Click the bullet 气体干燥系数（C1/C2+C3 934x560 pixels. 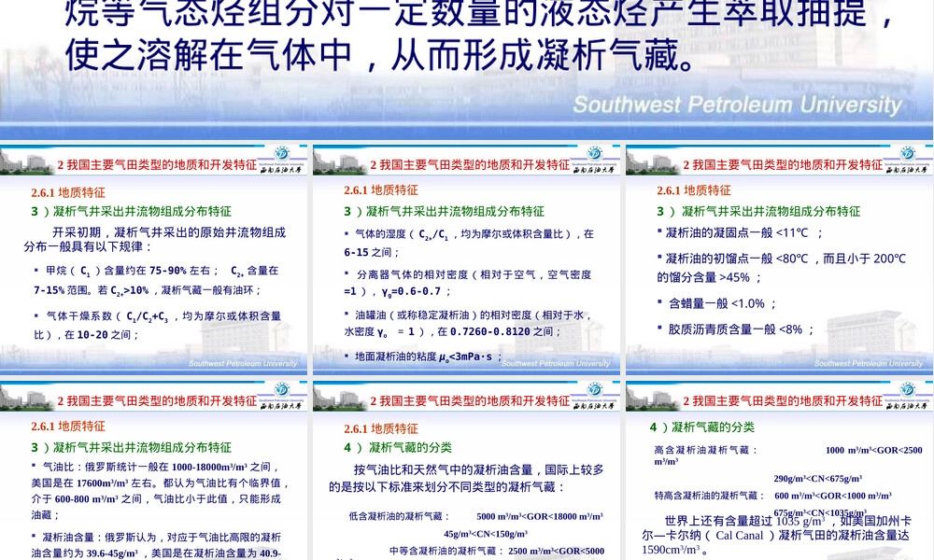coord(157,325)
